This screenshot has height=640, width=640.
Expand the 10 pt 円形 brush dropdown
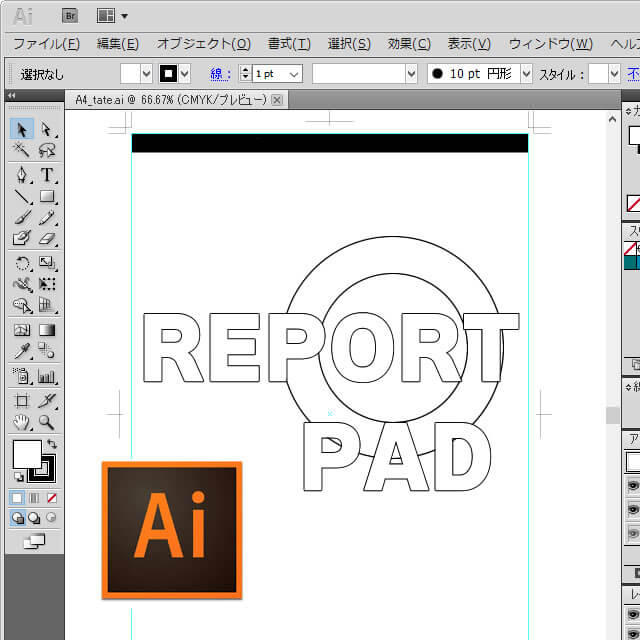click(x=526, y=74)
